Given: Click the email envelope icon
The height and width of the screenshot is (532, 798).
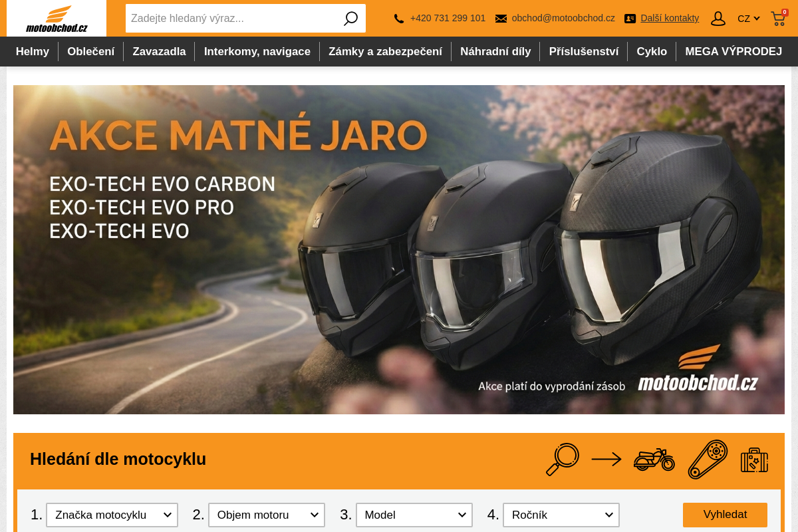Looking at the screenshot, I should pos(501,19).
